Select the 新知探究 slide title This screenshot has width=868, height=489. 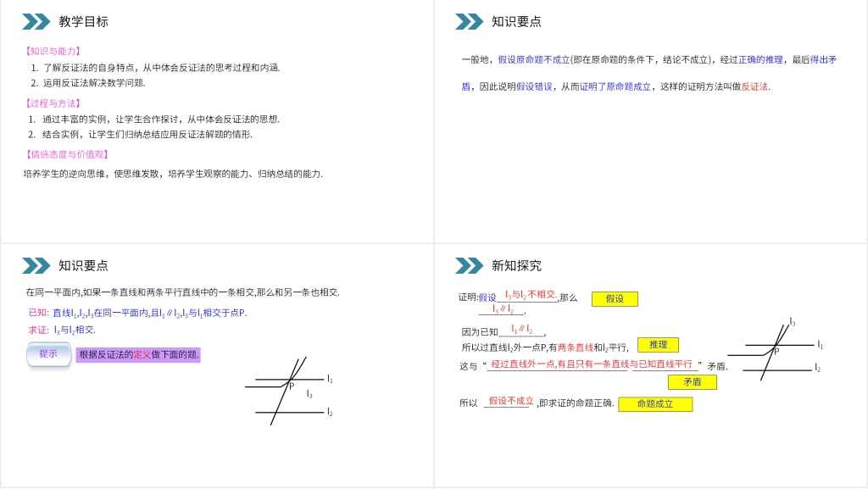516,265
